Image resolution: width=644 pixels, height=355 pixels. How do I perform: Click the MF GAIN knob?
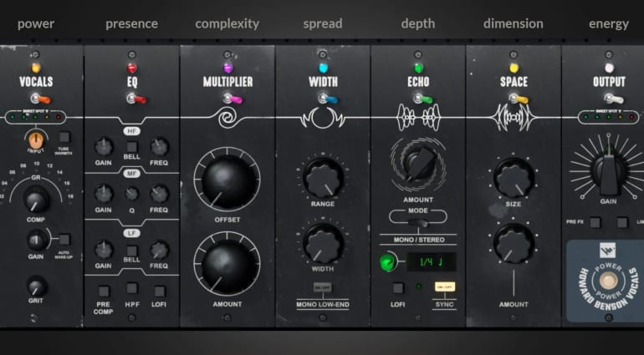click(x=104, y=194)
